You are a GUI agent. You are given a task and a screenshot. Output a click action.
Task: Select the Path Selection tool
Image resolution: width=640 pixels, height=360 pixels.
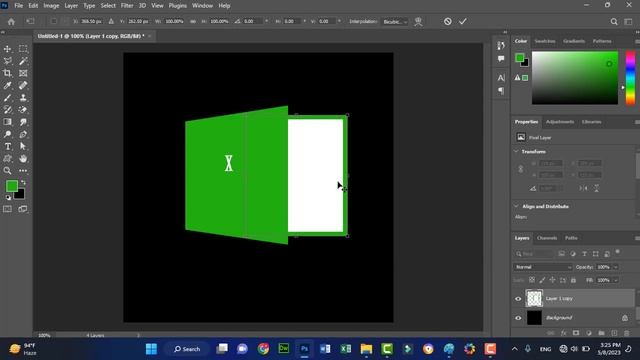click(23, 147)
